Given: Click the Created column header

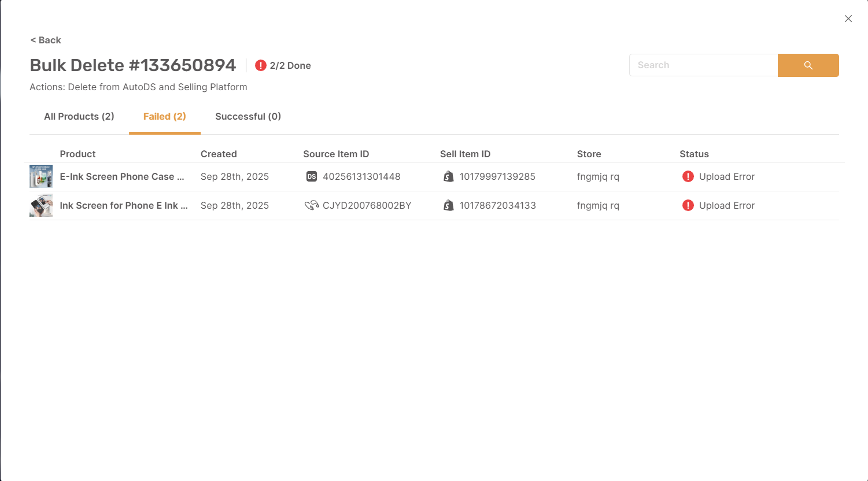Looking at the screenshot, I should point(219,154).
